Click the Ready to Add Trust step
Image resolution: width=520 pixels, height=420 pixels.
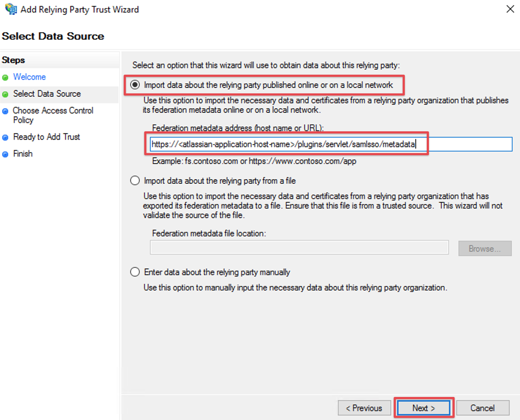click(46, 137)
